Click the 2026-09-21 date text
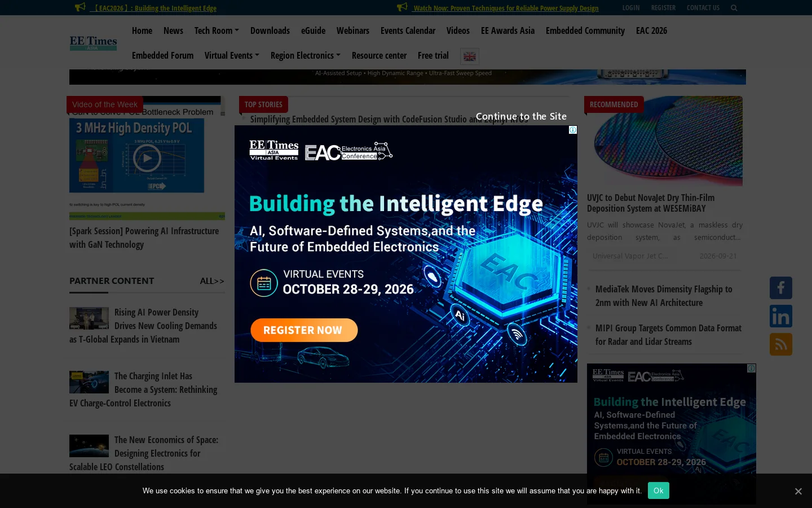This screenshot has width=812, height=508. tap(718, 256)
